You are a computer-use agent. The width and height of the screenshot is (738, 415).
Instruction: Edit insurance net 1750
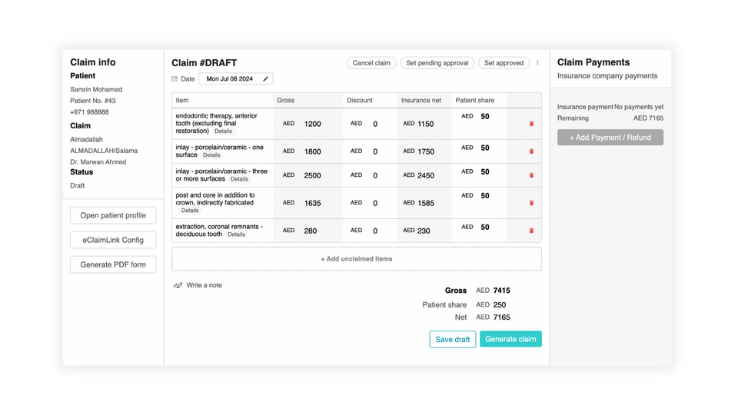(x=425, y=152)
